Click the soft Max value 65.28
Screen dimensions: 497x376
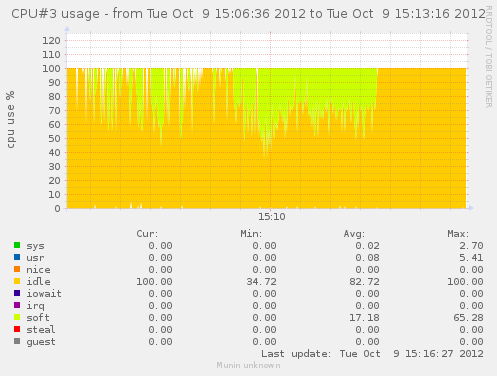pos(468,318)
